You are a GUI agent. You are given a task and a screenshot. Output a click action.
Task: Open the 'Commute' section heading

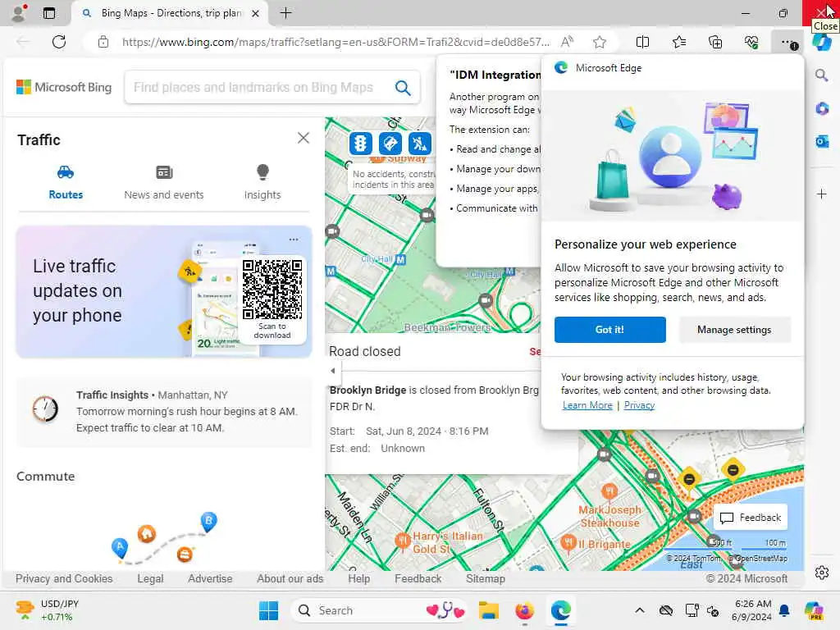point(46,477)
